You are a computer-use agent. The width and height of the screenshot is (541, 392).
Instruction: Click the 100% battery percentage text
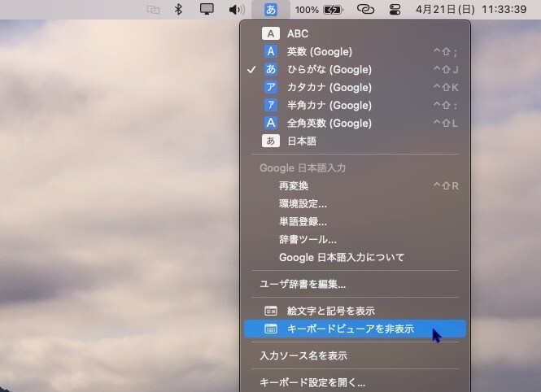pyautogui.click(x=307, y=10)
